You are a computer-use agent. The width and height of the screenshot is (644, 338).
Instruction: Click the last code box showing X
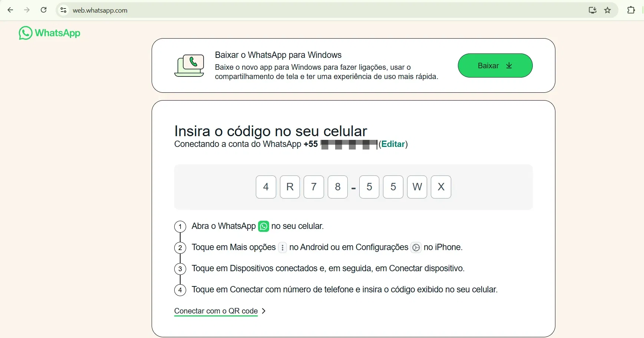pyautogui.click(x=441, y=187)
